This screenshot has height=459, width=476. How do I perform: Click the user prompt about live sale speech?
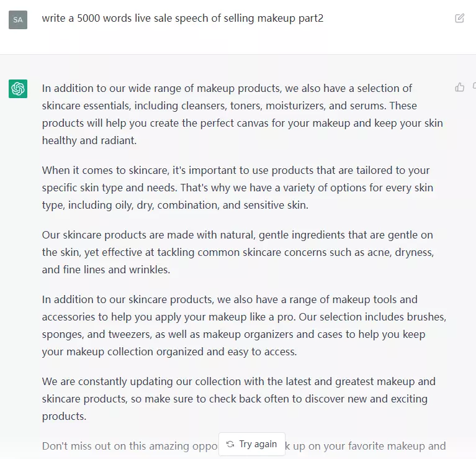point(182,19)
